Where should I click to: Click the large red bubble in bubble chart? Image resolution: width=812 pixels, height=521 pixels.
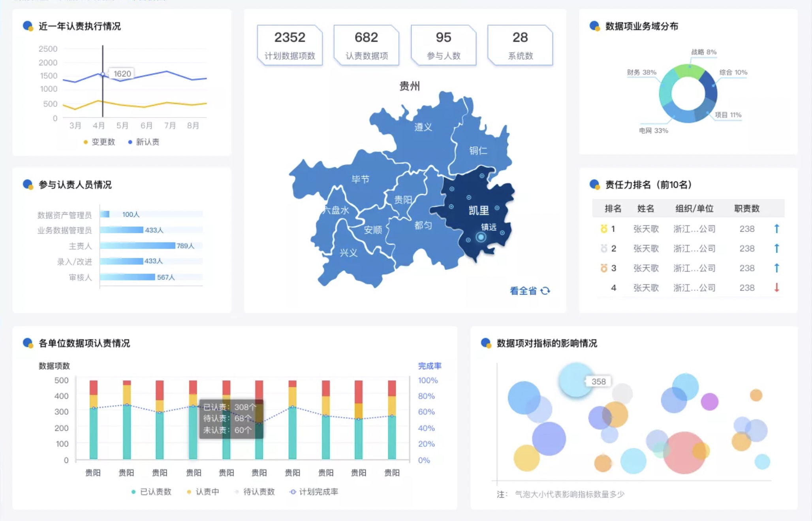point(683,453)
